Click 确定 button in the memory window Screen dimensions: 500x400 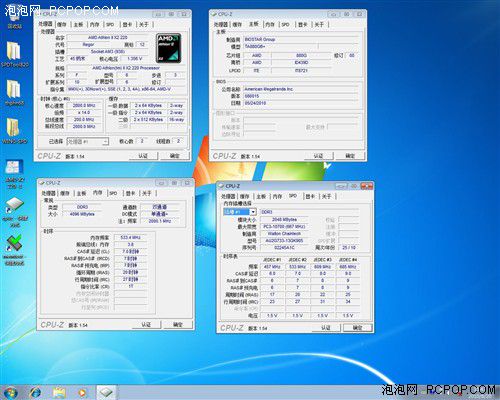click(x=178, y=324)
